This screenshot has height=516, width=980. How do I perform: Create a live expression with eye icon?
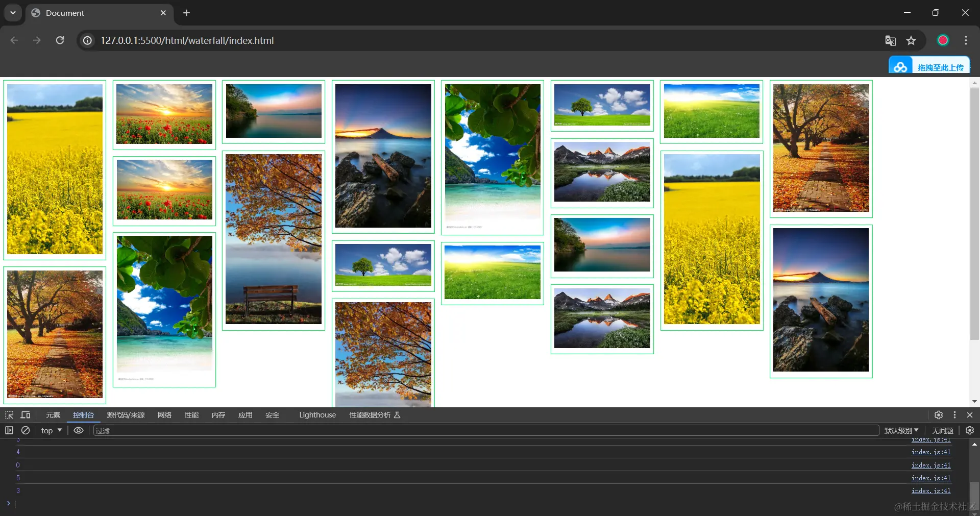[79, 430]
